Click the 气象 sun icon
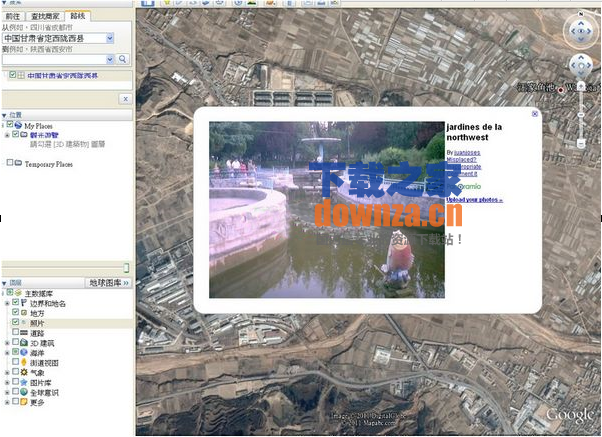This screenshot has width=602, height=437. (24, 372)
